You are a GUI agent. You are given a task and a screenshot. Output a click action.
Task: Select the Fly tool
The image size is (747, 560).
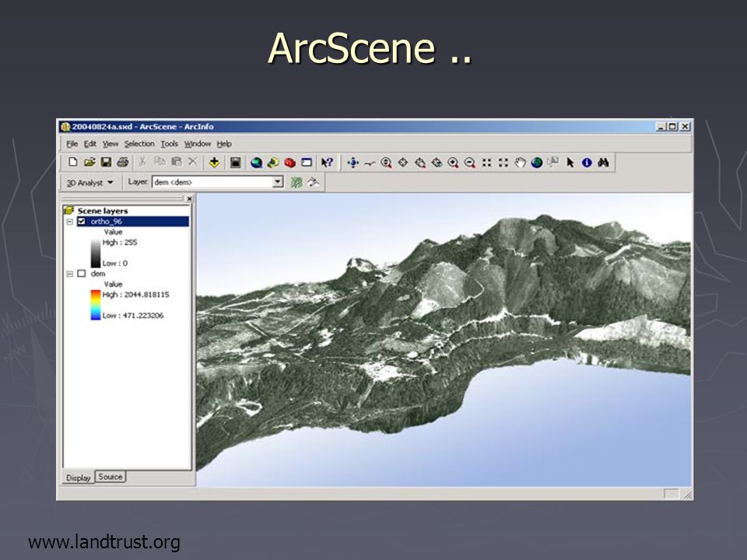tap(370, 163)
